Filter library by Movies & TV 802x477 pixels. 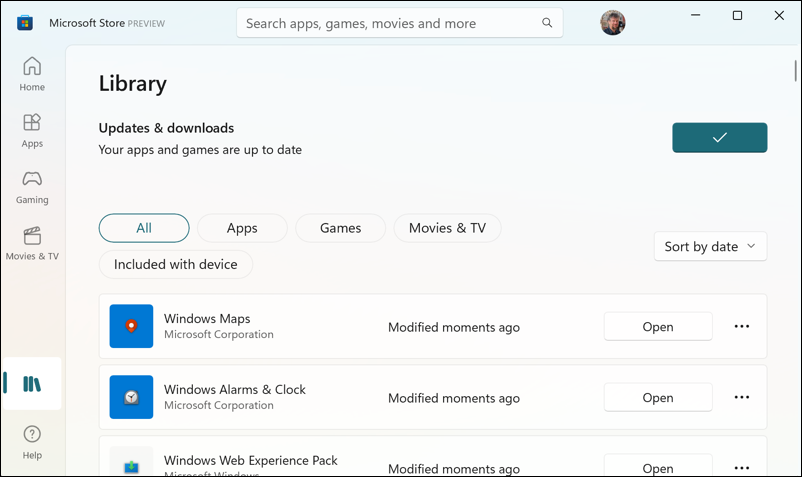447,228
